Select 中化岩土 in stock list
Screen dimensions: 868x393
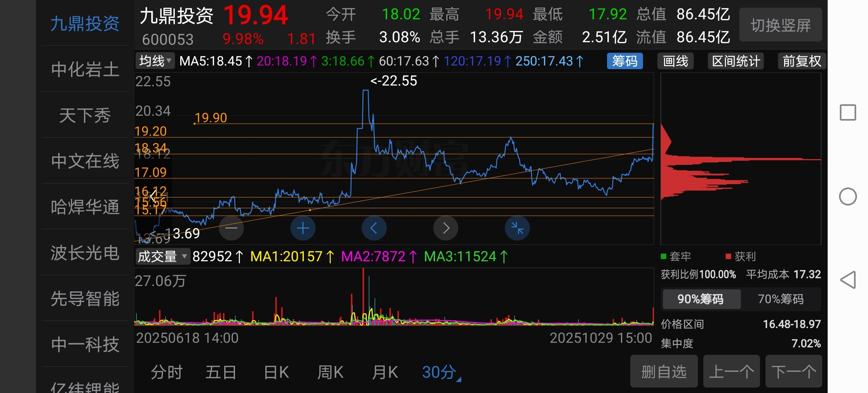[x=85, y=69]
